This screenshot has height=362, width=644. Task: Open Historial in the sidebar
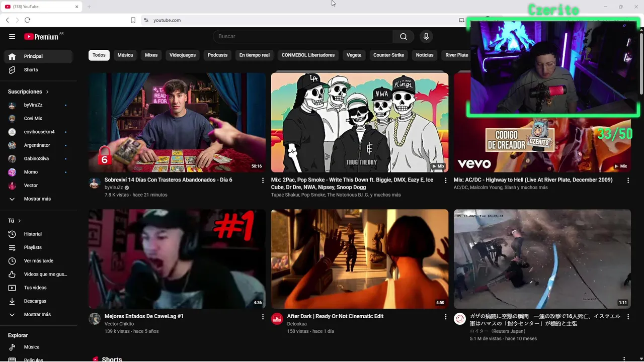coord(39,234)
